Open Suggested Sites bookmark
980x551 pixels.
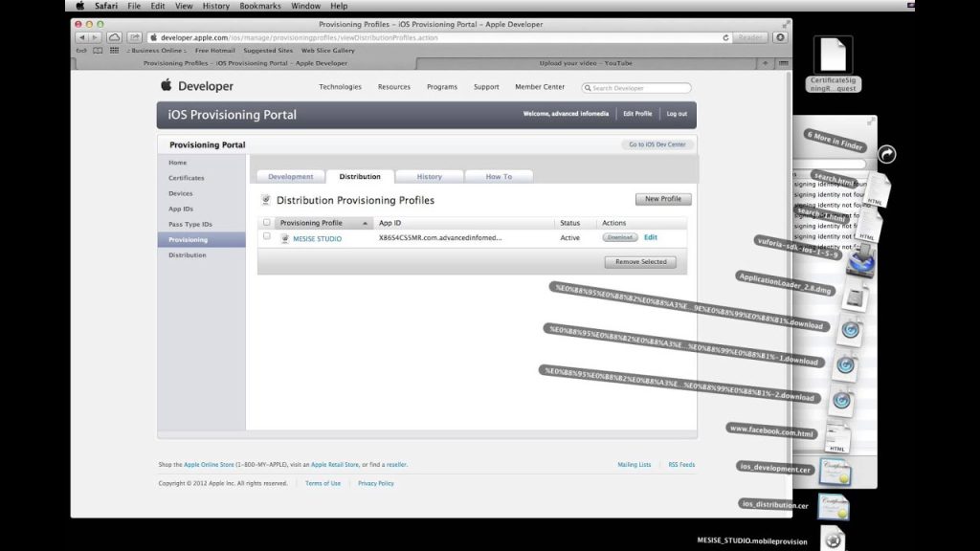click(x=268, y=51)
